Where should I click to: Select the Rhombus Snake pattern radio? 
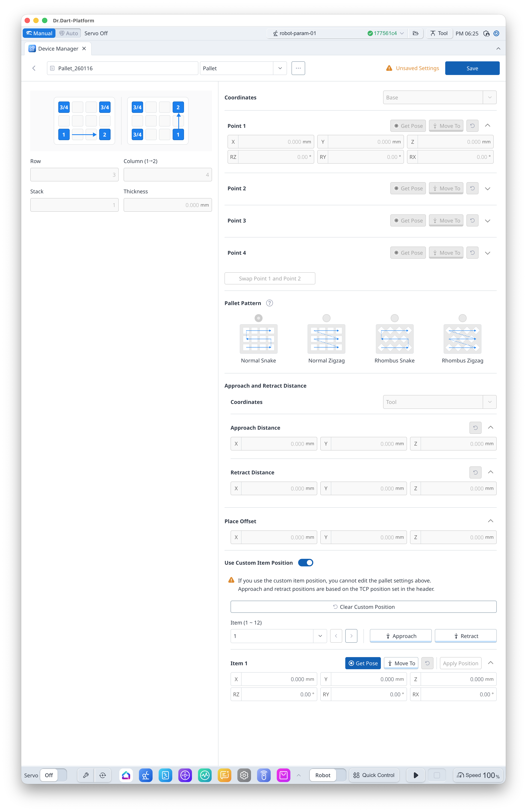coord(395,318)
